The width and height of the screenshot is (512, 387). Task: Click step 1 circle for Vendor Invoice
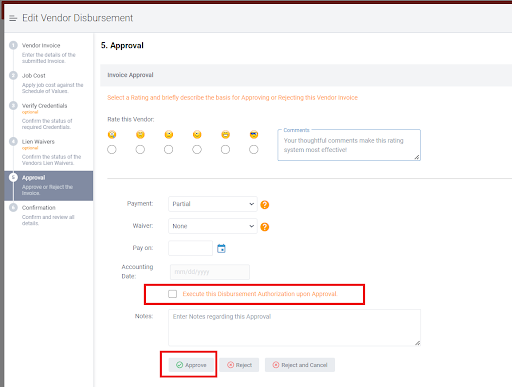pos(13,45)
